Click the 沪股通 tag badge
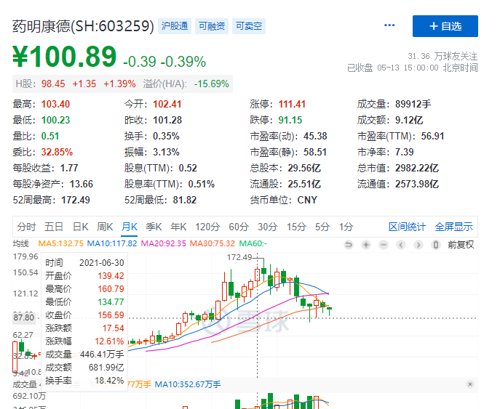This screenshot has height=409, width=500. pyautogui.click(x=174, y=26)
